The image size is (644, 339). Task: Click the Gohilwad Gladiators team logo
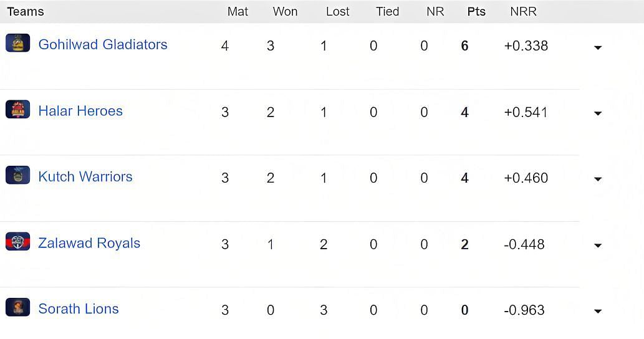pos(17,42)
